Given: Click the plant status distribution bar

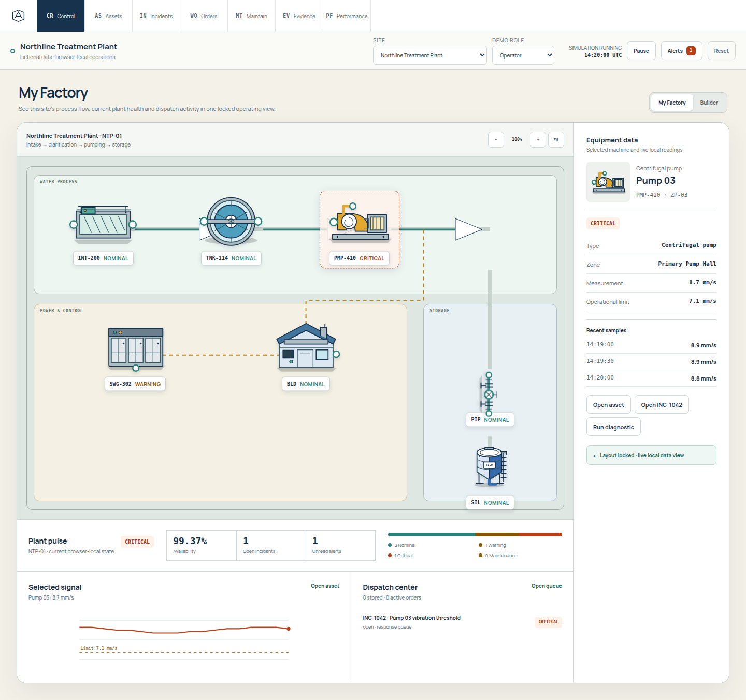Looking at the screenshot, I should pyautogui.click(x=475, y=534).
